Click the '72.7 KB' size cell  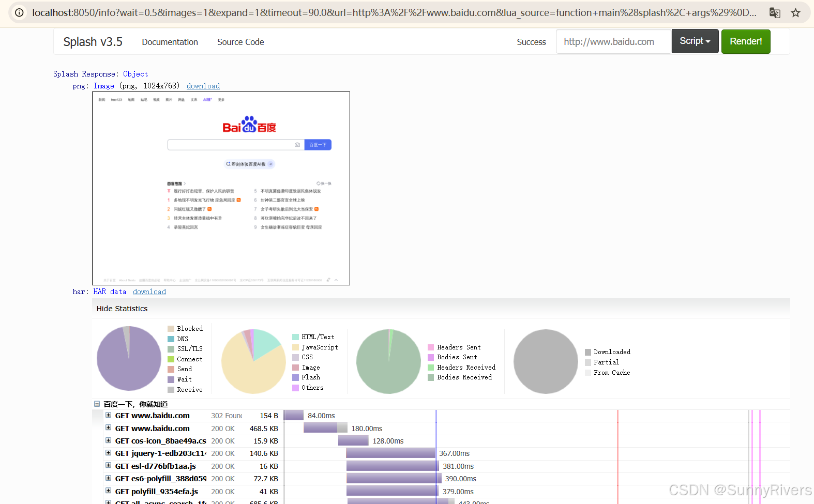tap(266, 479)
